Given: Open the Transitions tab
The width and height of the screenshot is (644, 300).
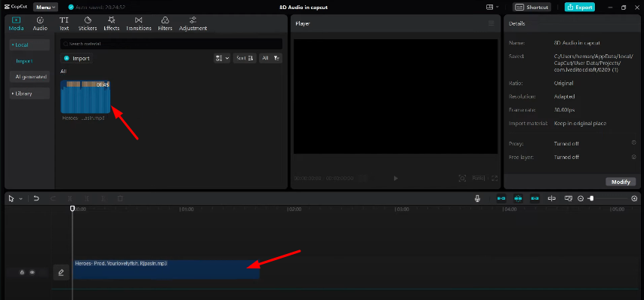Looking at the screenshot, I should pyautogui.click(x=139, y=24).
